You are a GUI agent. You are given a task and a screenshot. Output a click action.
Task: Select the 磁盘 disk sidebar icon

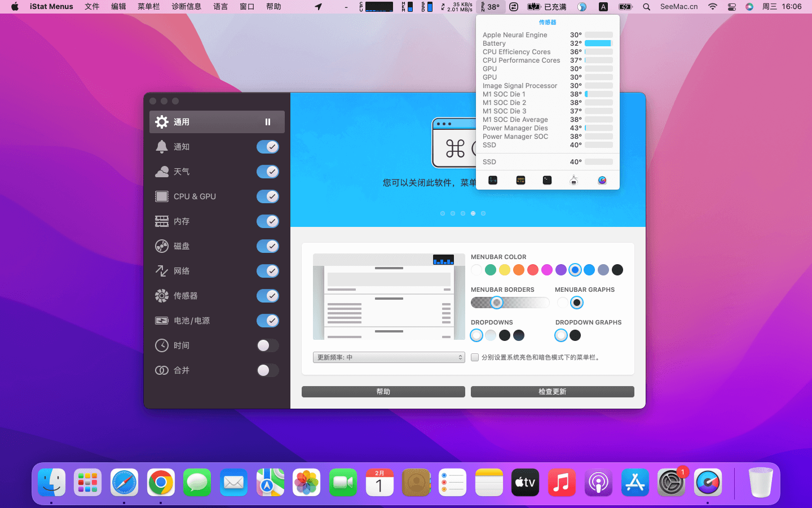(x=162, y=246)
